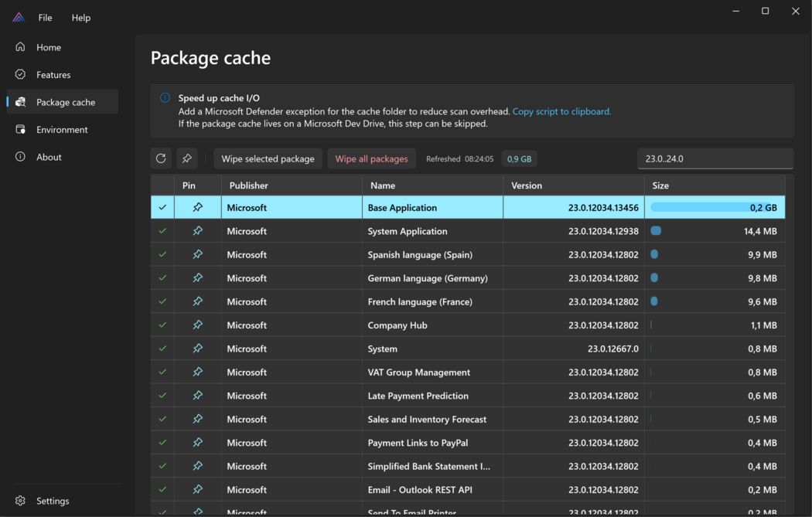This screenshot has height=517, width=812.
Task: Click the Spanish language size bar
Action: point(654,254)
